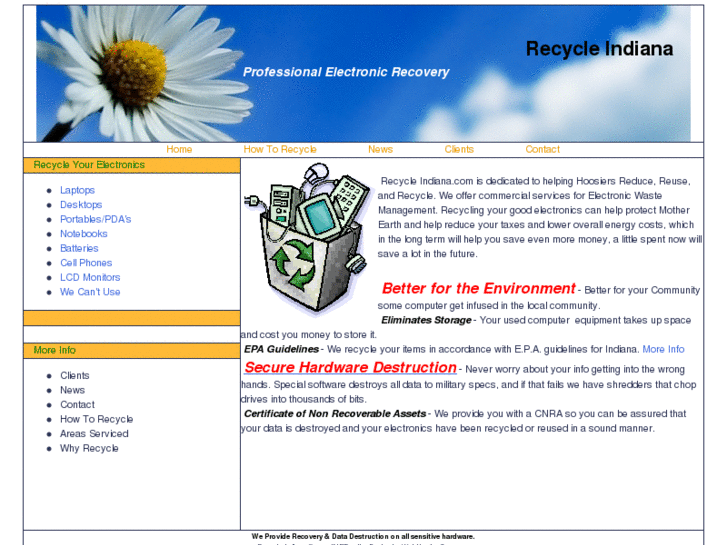Screen dimensions: 727x545
Task: Open the LCD Monitors link
Action: pyautogui.click(x=90, y=277)
